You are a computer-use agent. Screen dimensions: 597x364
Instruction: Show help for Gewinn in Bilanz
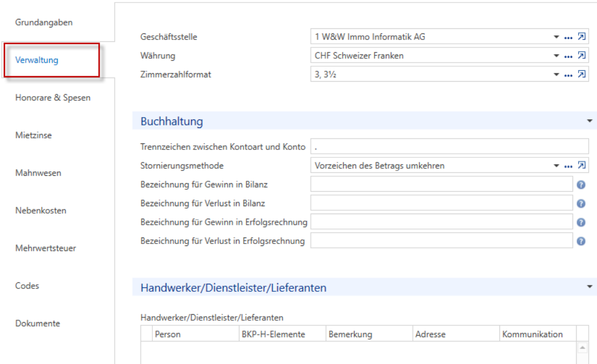(x=581, y=185)
